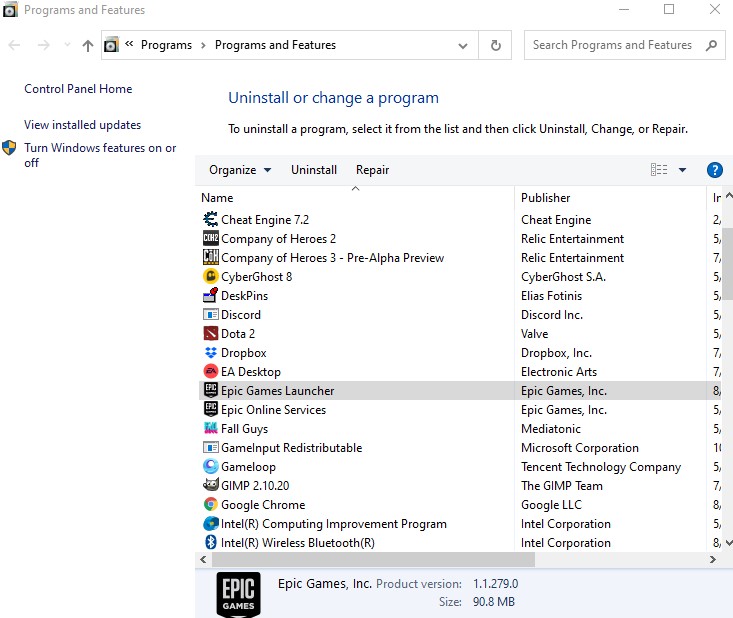Click the Discord list icon
This screenshot has width=733, height=618.
coord(210,314)
